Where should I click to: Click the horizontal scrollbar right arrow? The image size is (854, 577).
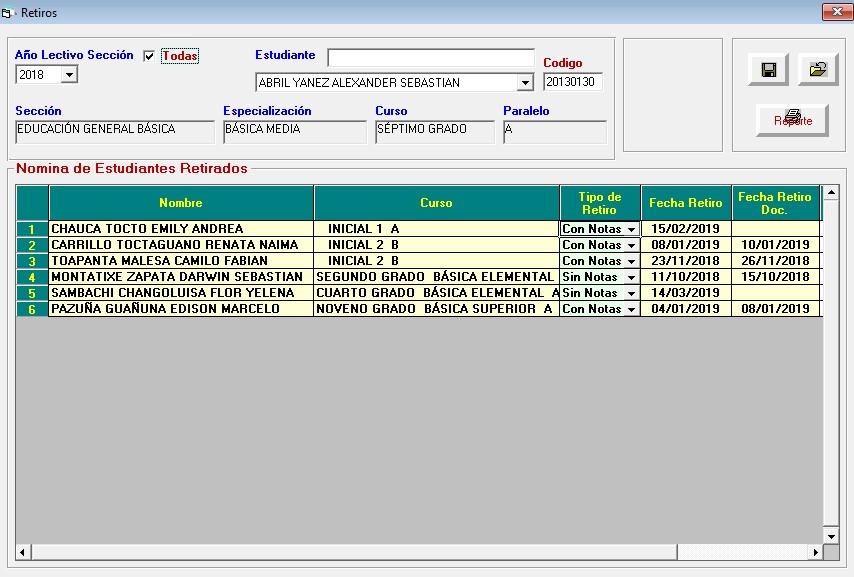pos(816,552)
